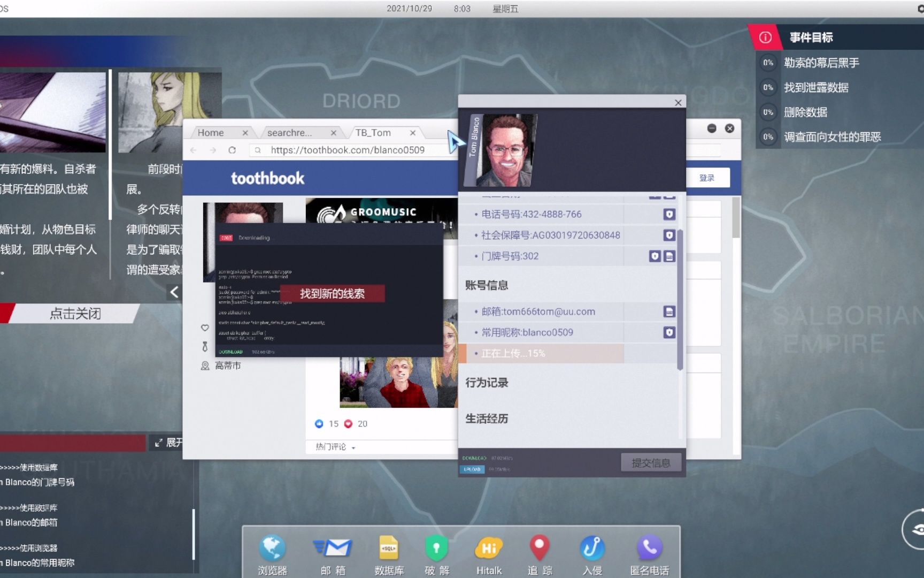Select objective 删除数据
Viewport: 924px width, 578px height.
pos(806,112)
